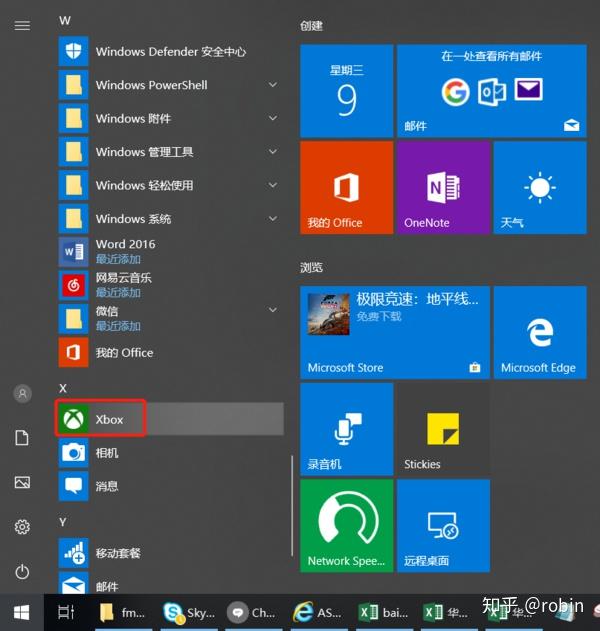The width and height of the screenshot is (600, 631).
Task: Expand the Windows 附件 folder
Action: point(273,119)
